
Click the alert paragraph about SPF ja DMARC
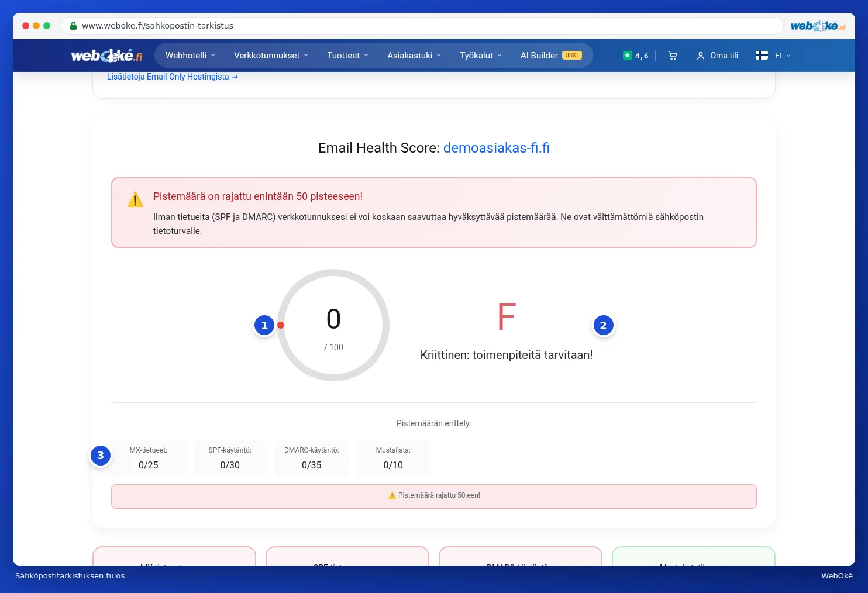428,224
